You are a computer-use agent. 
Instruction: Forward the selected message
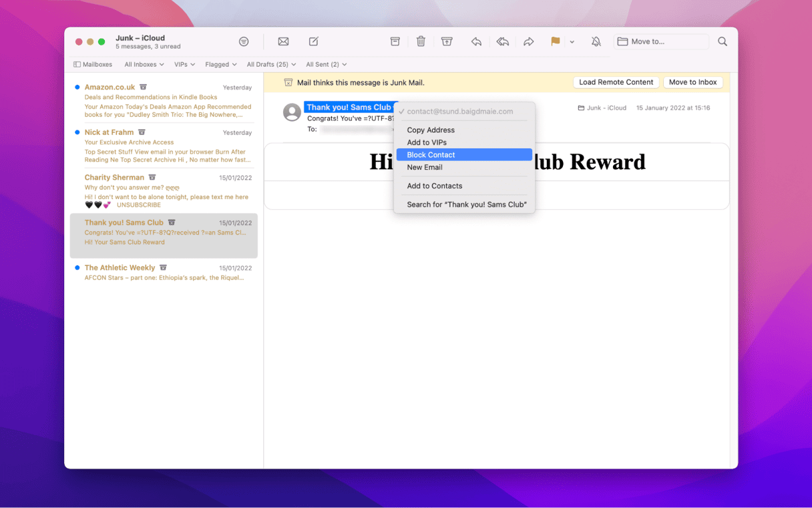[528, 41]
